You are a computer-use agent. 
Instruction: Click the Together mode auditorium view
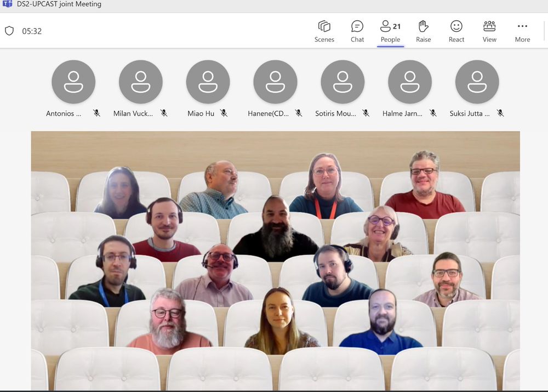(x=276, y=260)
